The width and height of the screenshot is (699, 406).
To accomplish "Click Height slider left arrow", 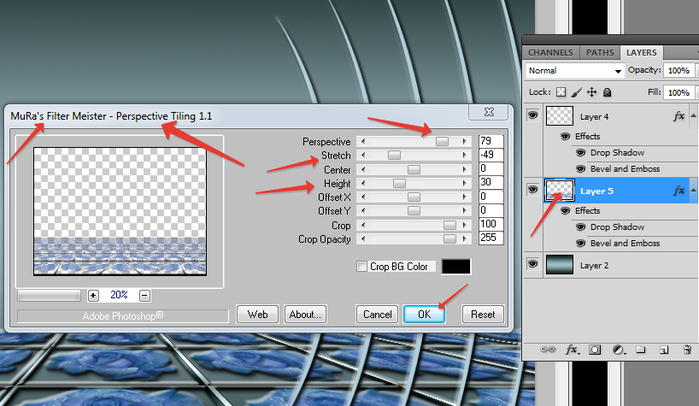I will [363, 183].
